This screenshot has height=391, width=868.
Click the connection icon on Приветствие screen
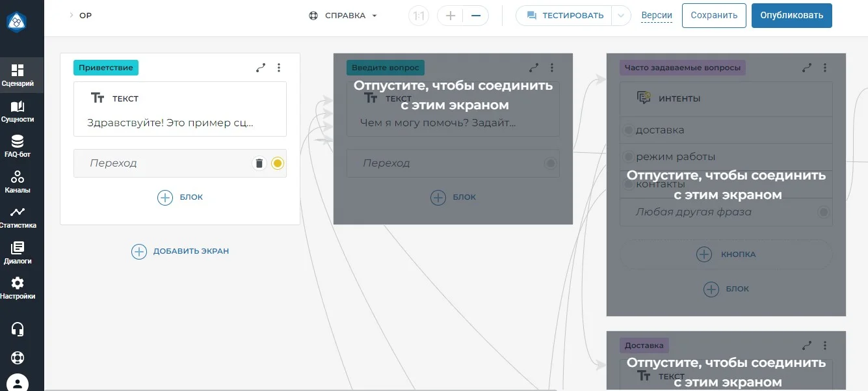tap(261, 68)
